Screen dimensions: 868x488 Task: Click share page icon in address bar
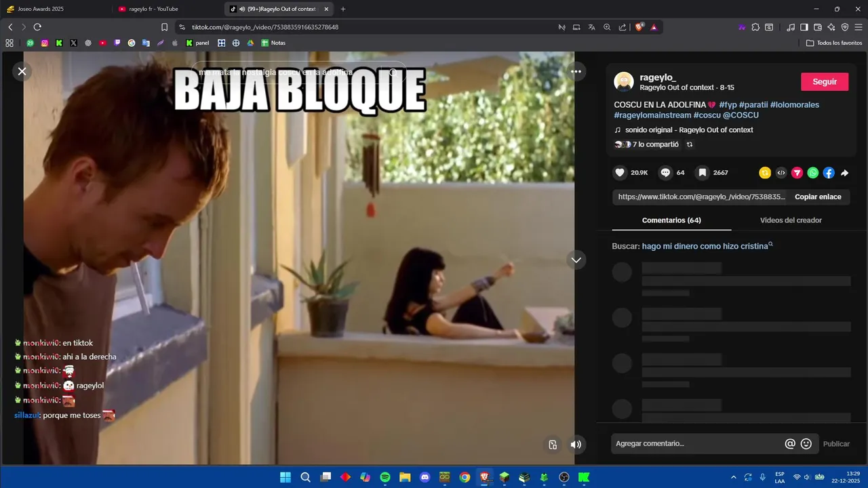coord(623,27)
